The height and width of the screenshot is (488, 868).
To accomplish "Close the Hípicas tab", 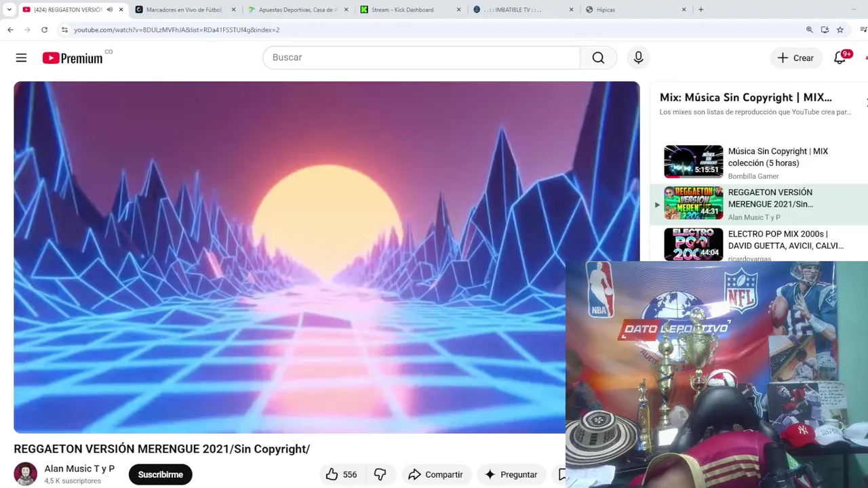I will point(684,9).
